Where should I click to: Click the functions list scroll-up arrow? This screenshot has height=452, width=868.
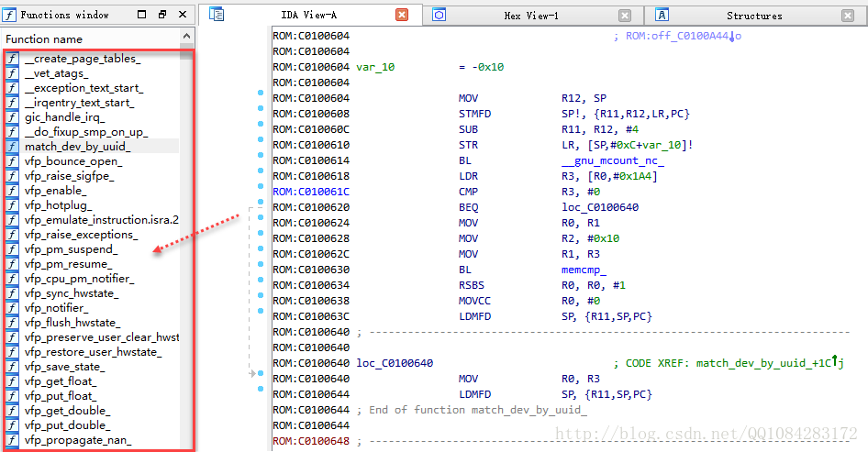pyautogui.click(x=186, y=36)
